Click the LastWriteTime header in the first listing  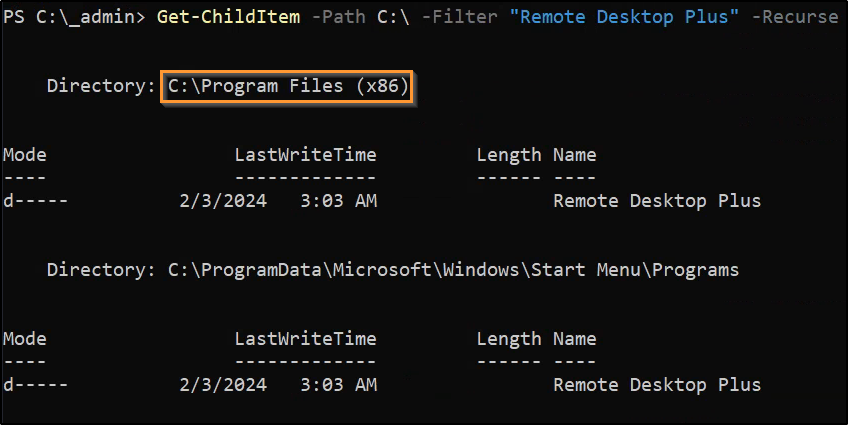(305, 155)
